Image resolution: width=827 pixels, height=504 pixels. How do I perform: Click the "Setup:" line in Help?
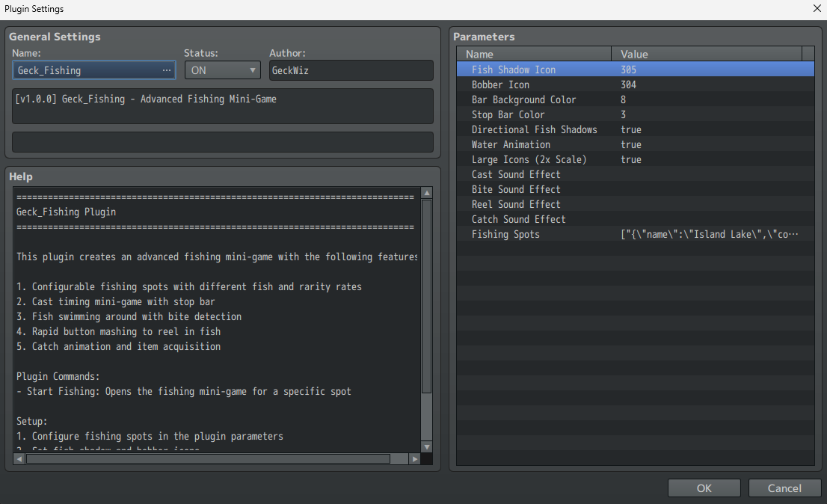31,421
